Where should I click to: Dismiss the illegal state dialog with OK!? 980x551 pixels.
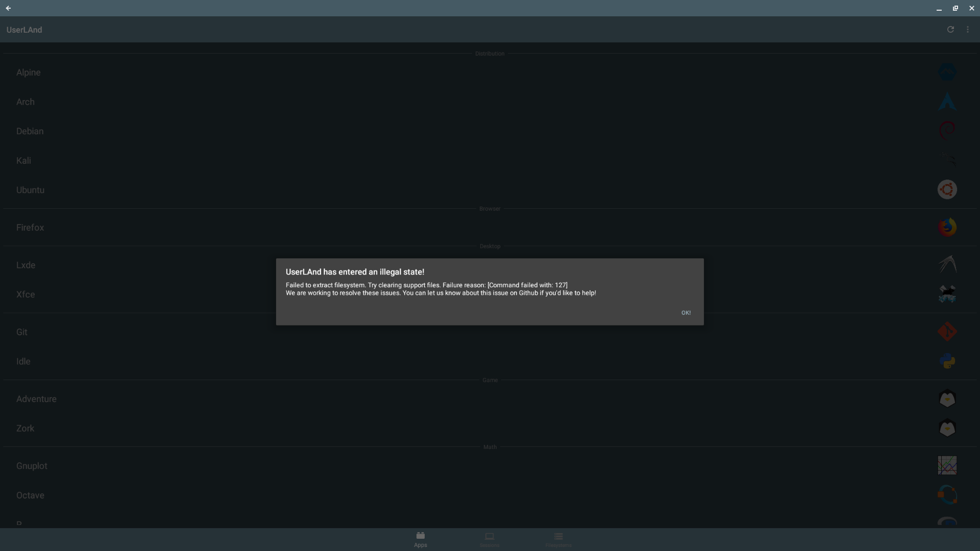pyautogui.click(x=686, y=312)
